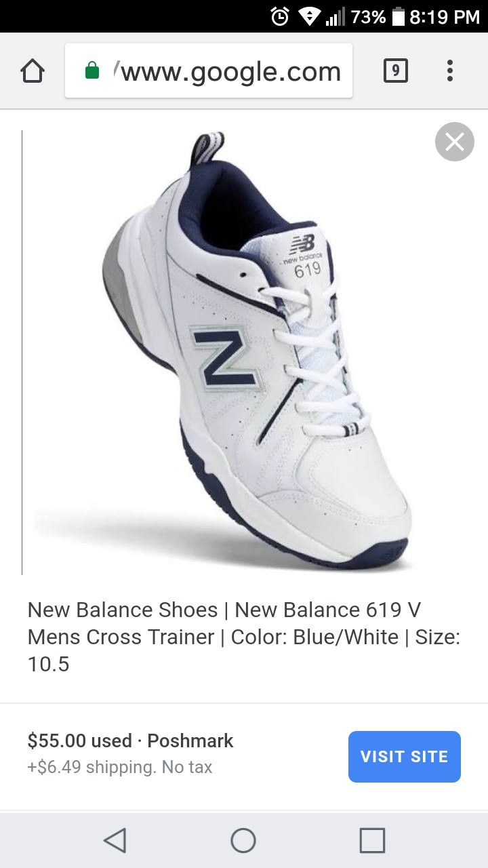488x868 pixels.
Task: Tap the 73% battery percentage text
Action: tap(368, 16)
